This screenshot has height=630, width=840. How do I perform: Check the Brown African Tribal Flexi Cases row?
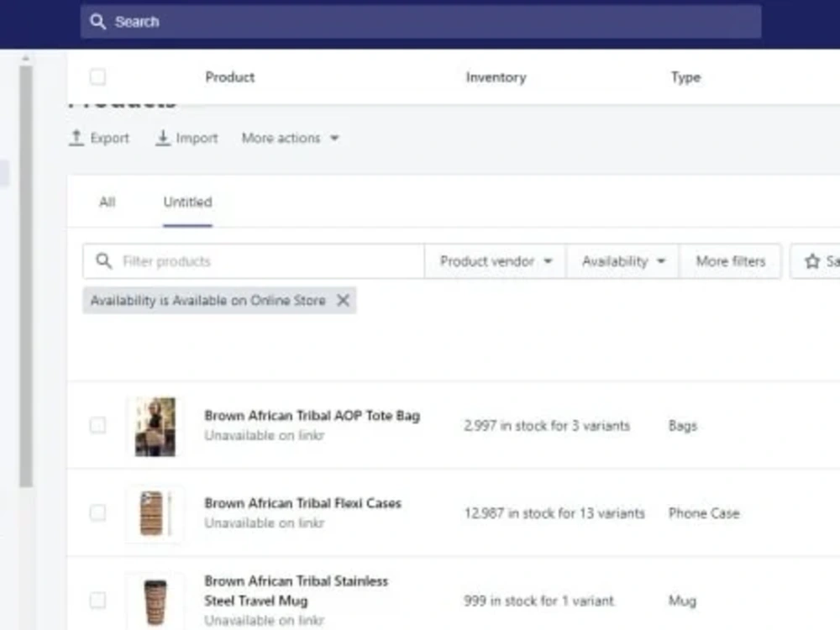(97, 512)
